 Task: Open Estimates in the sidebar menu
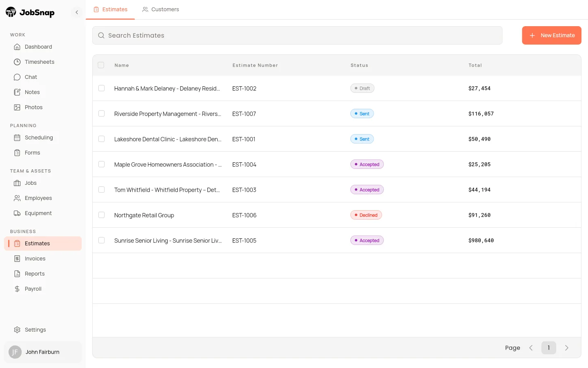pos(43,244)
